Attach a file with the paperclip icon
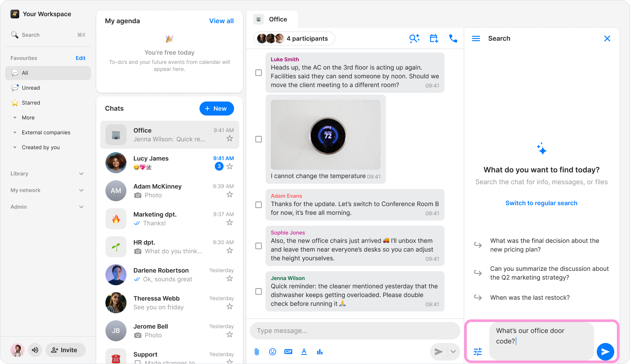630x364 pixels. [257, 352]
